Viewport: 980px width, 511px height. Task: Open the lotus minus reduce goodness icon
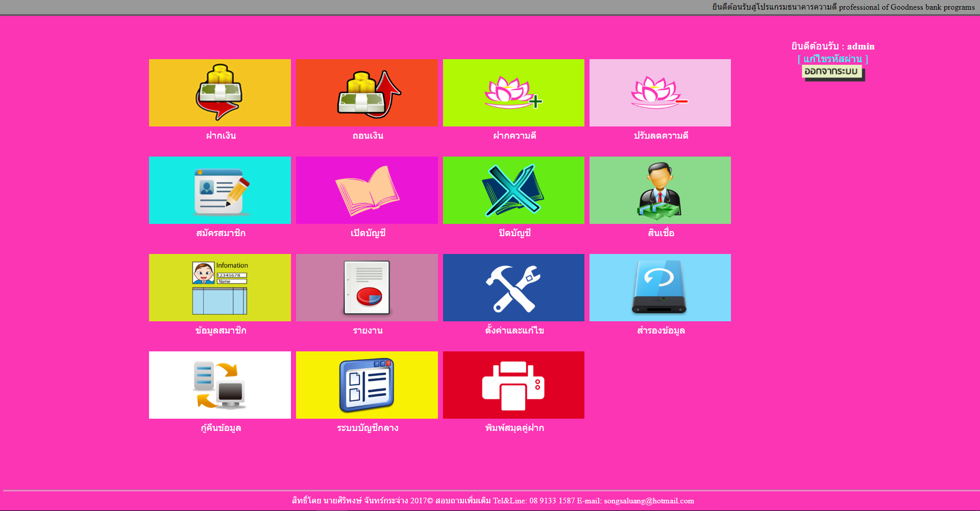click(x=660, y=93)
